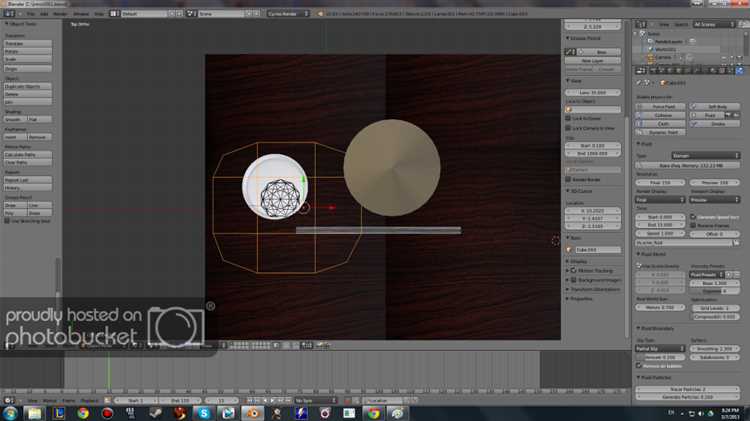Click the scene browse icon beside Scene field
This screenshot has width=750, height=421.
point(191,14)
